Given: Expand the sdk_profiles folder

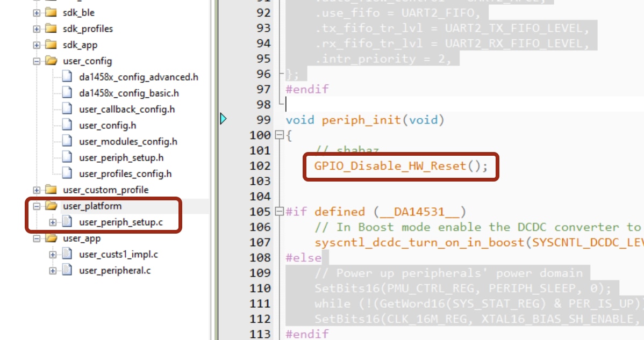Looking at the screenshot, I should pos(37,28).
